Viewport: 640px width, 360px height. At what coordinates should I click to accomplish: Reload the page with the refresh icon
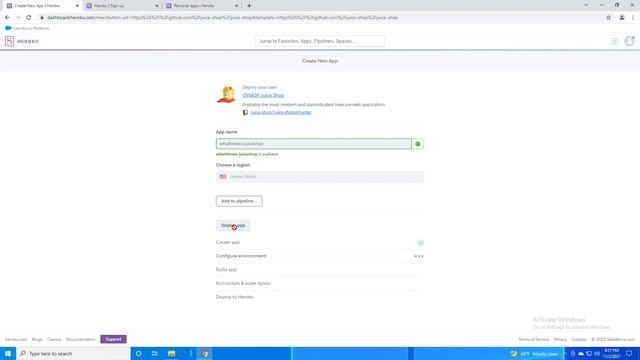29,18
